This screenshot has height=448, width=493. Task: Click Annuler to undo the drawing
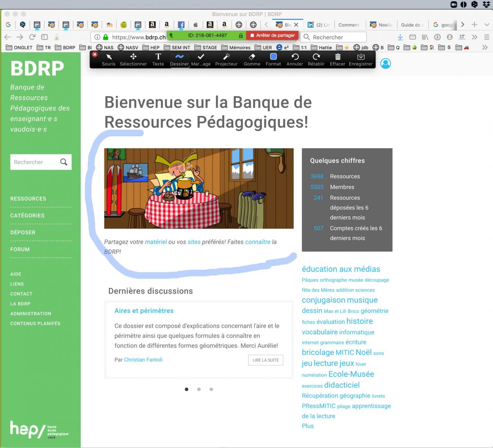[x=295, y=59]
